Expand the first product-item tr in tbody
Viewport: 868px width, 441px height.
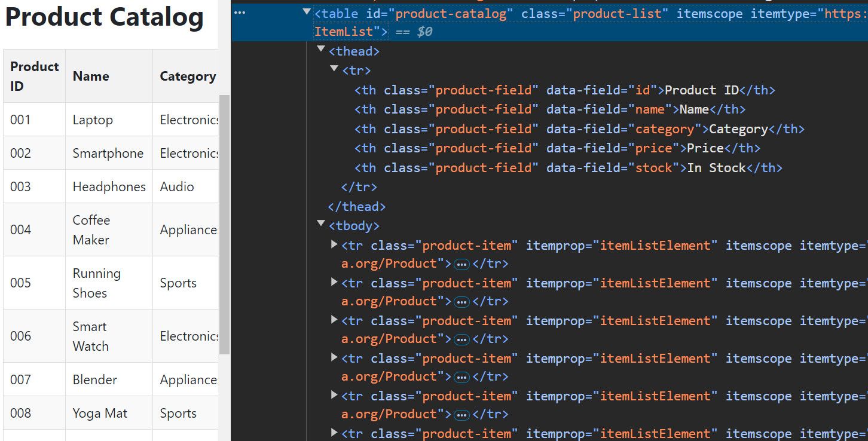pos(335,244)
